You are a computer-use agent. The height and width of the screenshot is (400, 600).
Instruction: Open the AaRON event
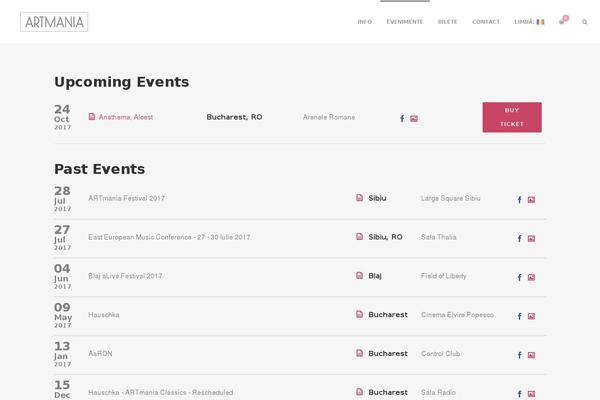(x=100, y=354)
